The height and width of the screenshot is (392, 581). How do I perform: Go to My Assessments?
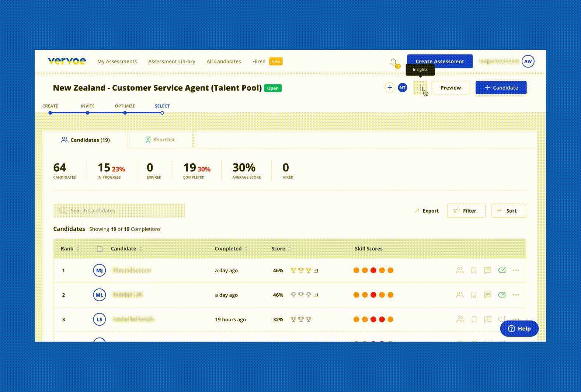coord(117,62)
